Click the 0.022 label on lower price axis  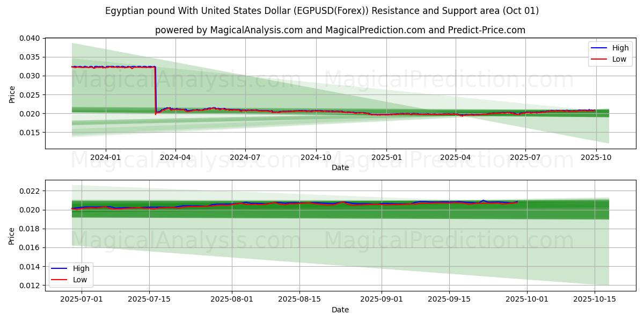pos(30,191)
